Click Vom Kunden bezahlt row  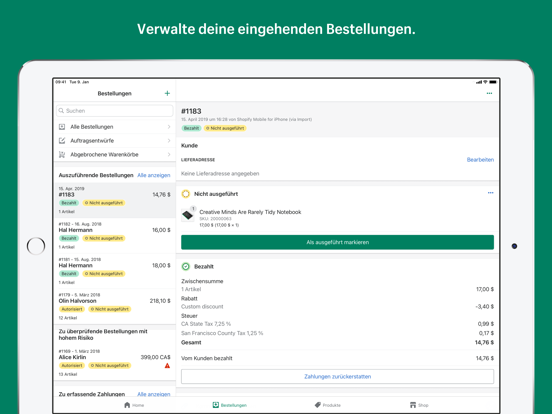(337, 358)
